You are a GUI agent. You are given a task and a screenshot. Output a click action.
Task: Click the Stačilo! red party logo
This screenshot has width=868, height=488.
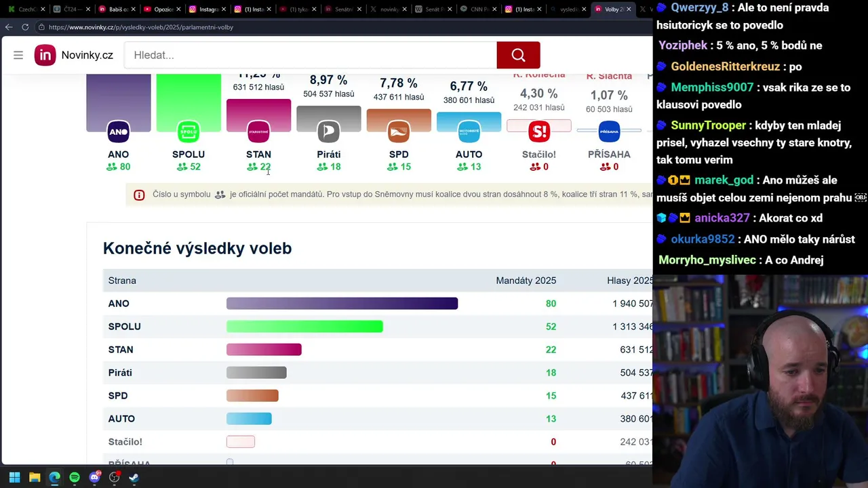[x=539, y=131]
